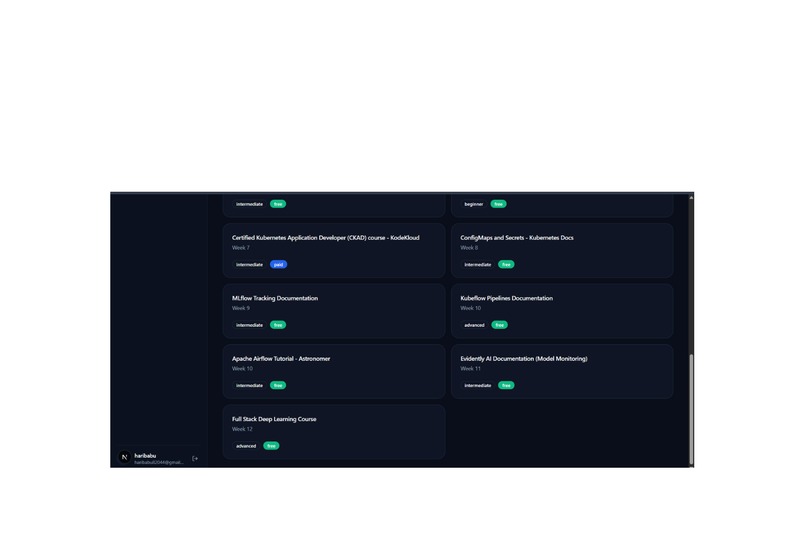The image size is (806, 537).
Task: Click the free badge on Apache Airflow Tutorial
Action: pos(278,385)
